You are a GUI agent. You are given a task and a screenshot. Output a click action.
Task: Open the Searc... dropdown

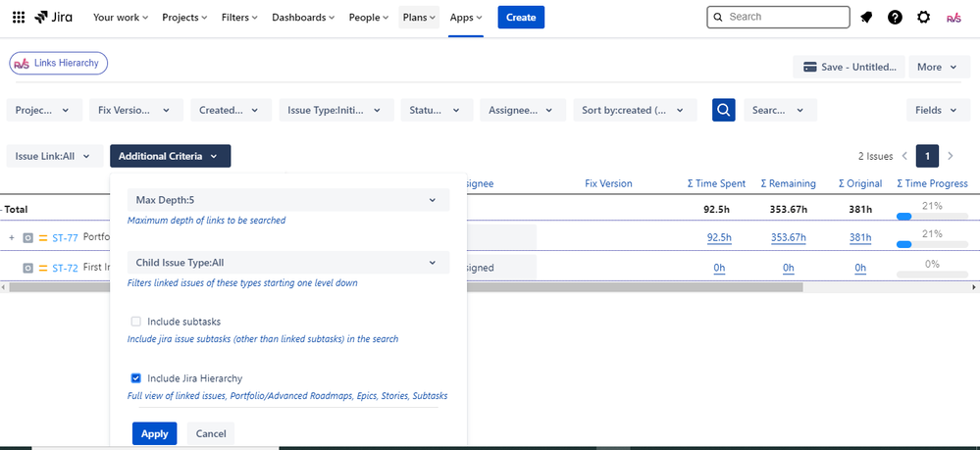[x=780, y=110]
